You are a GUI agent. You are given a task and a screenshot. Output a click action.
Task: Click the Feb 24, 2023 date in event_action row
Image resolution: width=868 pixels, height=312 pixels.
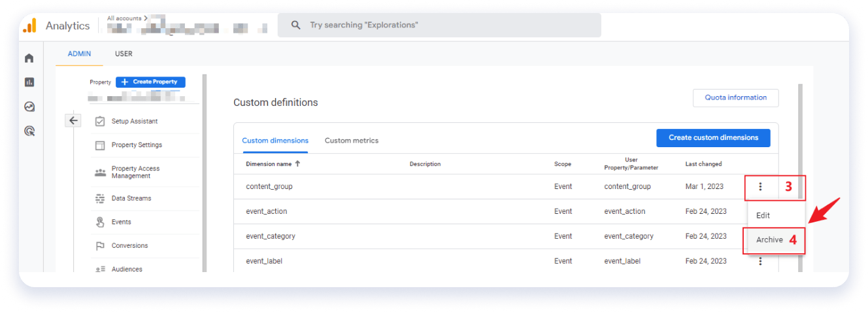tap(706, 211)
